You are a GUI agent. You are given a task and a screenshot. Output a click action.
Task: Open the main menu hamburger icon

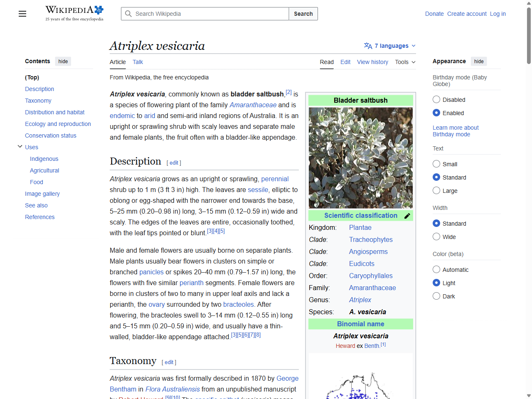pyautogui.click(x=22, y=14)
